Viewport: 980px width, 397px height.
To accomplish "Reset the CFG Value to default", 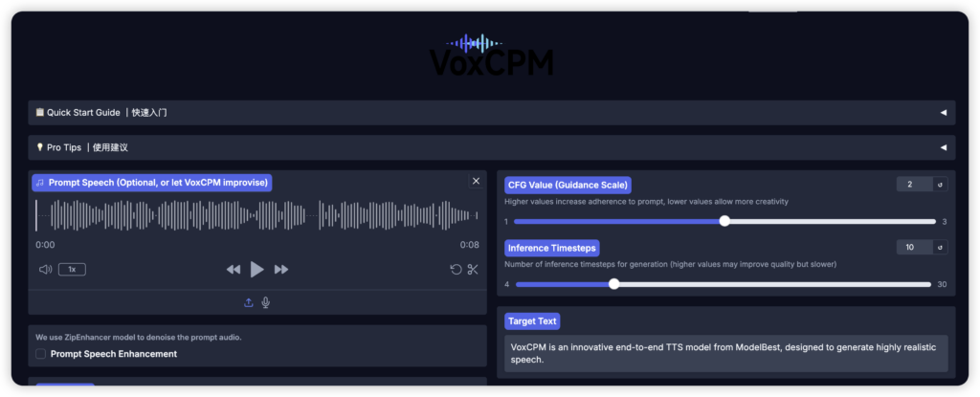I will click(940, 185).
